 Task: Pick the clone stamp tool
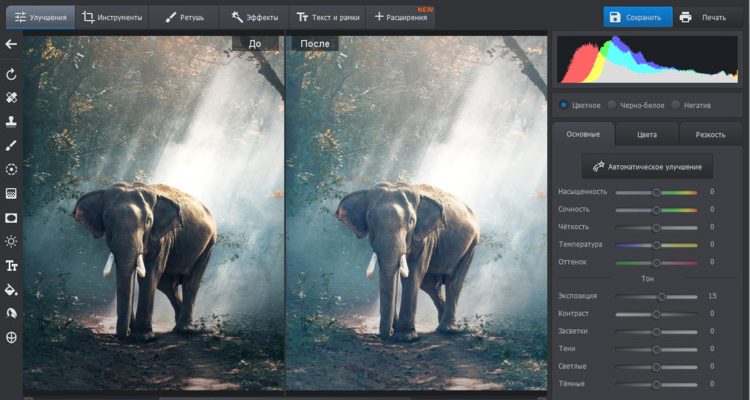point(11,122)
